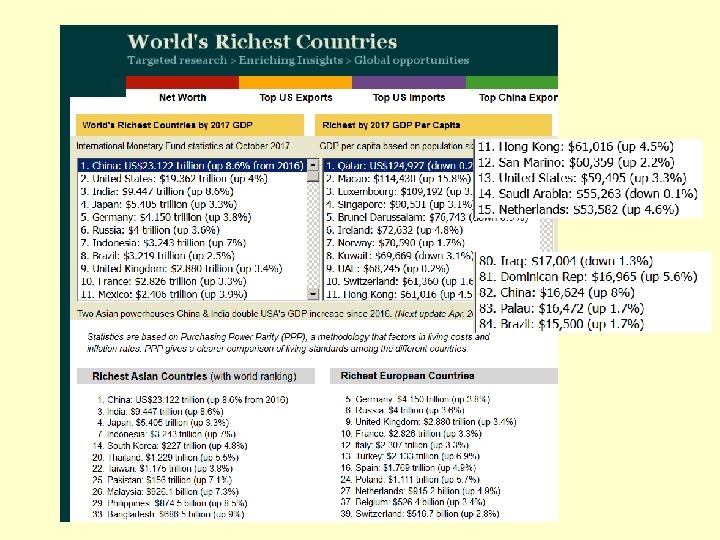Viewport: 720px width, 540px height.
Task: Select Switzerland $61,360 per capita row
Action: pyautogui.click(x=399, y=281)
